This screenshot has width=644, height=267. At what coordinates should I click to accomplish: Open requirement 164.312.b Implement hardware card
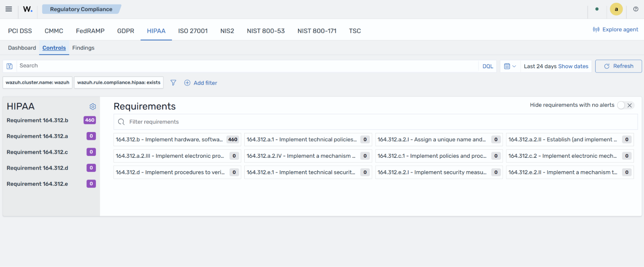(x=177, y=139)
